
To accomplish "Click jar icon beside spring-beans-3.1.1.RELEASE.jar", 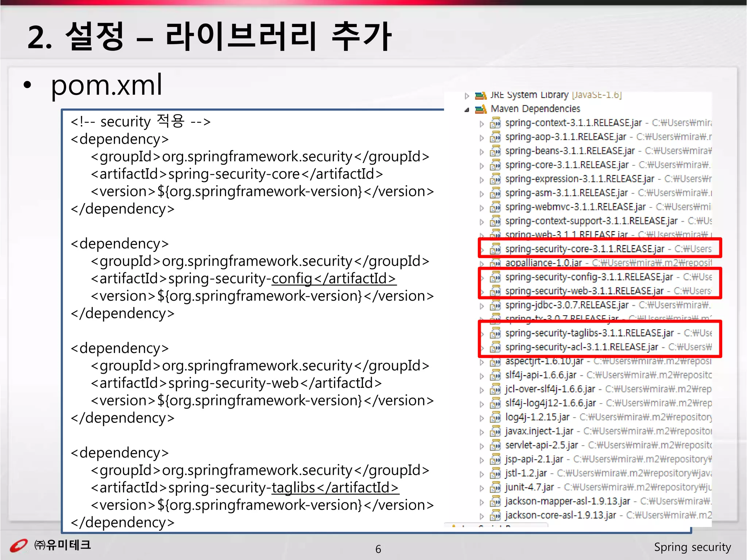I will (495, 151).
